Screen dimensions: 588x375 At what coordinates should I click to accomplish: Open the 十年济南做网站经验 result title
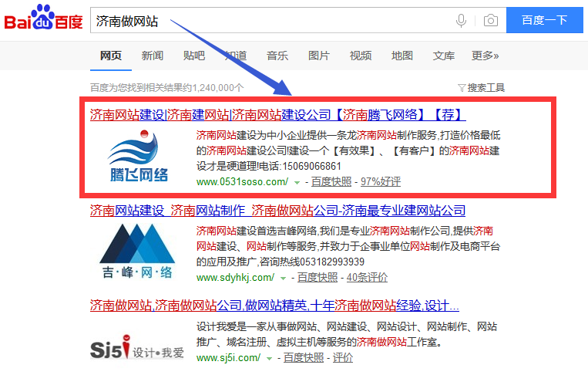274,306
